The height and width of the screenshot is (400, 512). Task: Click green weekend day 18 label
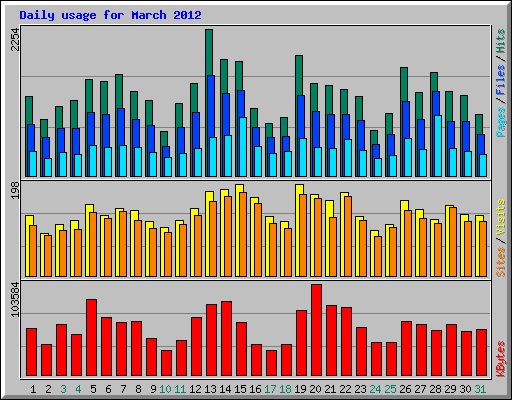pyautogui.click(x=285, y=389)
